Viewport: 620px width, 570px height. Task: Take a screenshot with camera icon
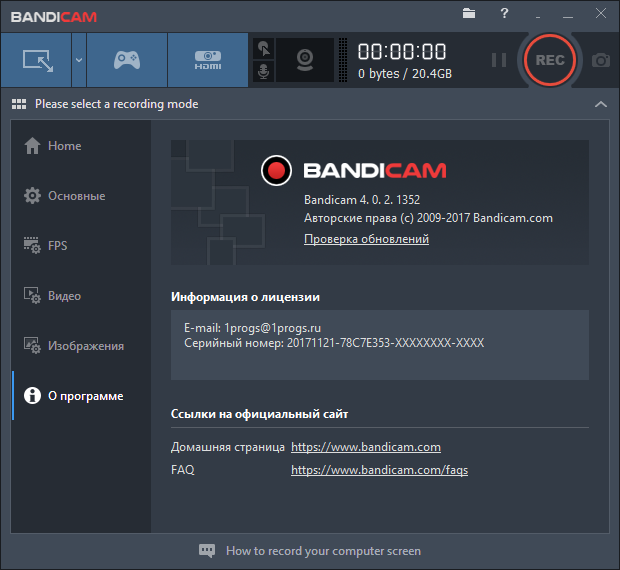click(601, 60)
